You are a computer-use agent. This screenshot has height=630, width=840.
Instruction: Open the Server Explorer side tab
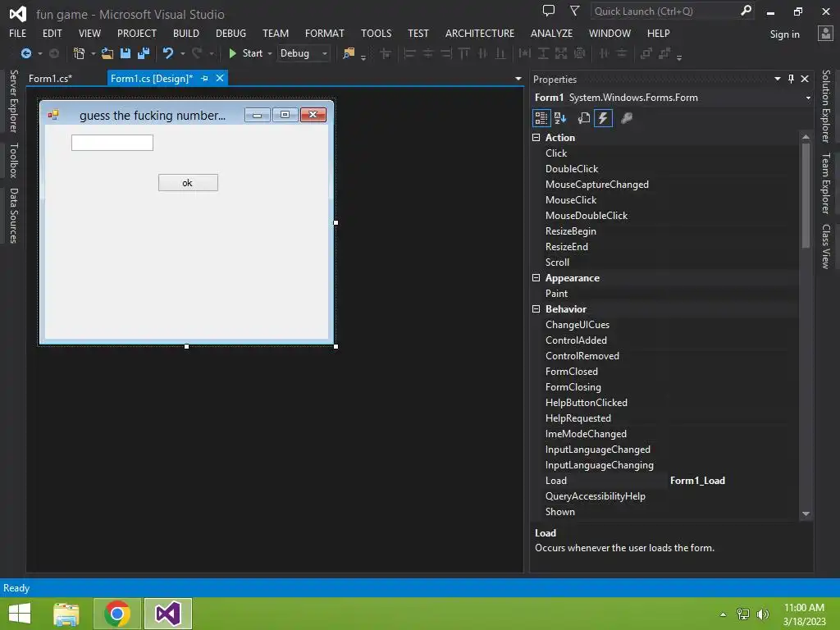pyautogui.click(x=14, y=101)
